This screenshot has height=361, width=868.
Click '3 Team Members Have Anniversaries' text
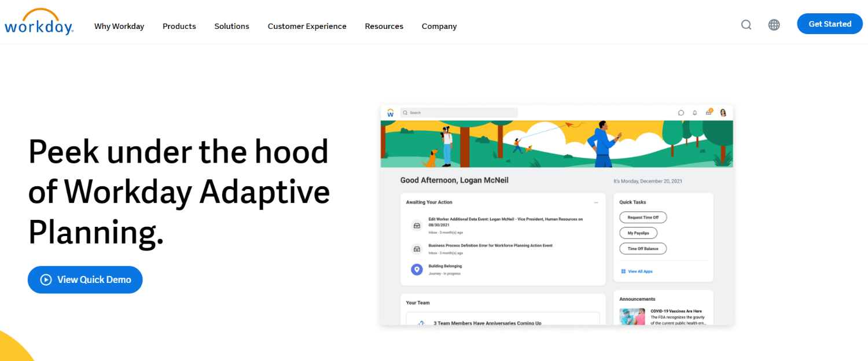(487, 323)
